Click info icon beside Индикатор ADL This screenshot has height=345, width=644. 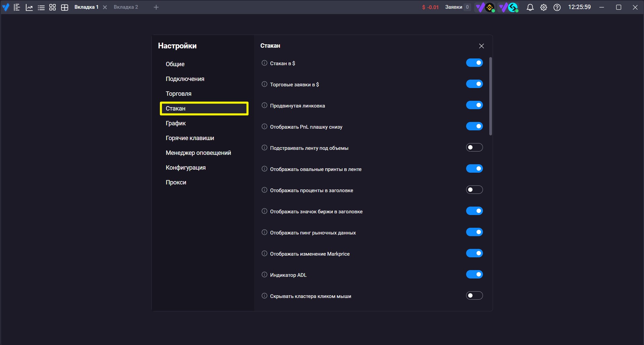click(264, 275)
